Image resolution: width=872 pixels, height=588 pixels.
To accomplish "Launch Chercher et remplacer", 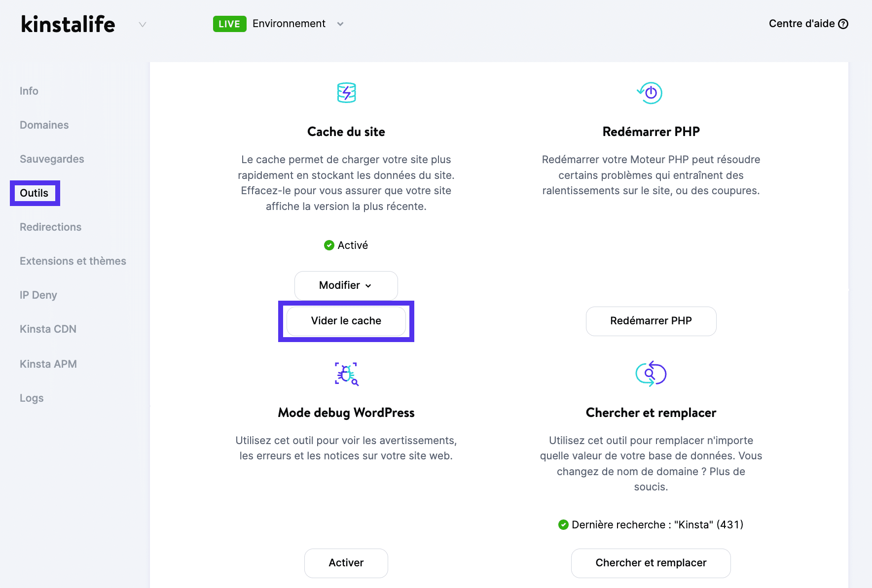I will 651,563.
